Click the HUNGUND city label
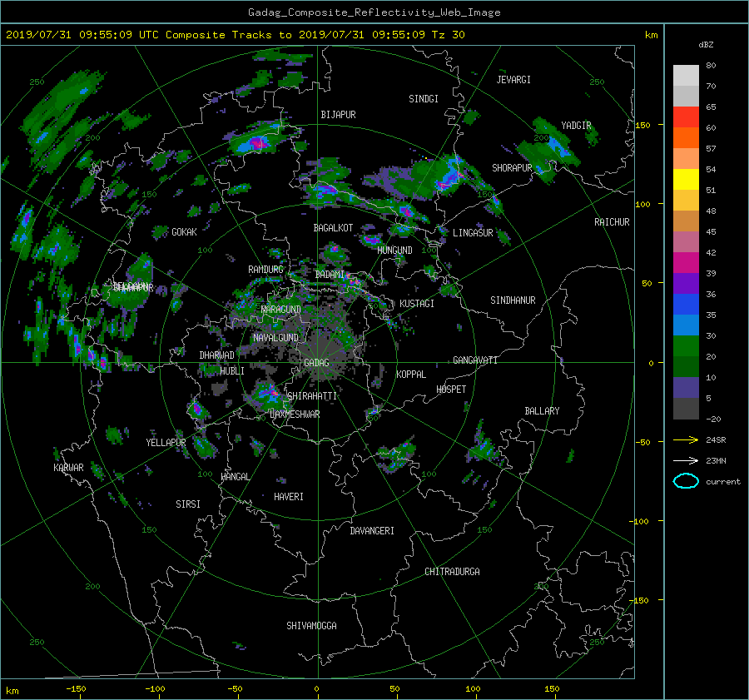This screenshot has width=749, height=700. click(394, 251)
